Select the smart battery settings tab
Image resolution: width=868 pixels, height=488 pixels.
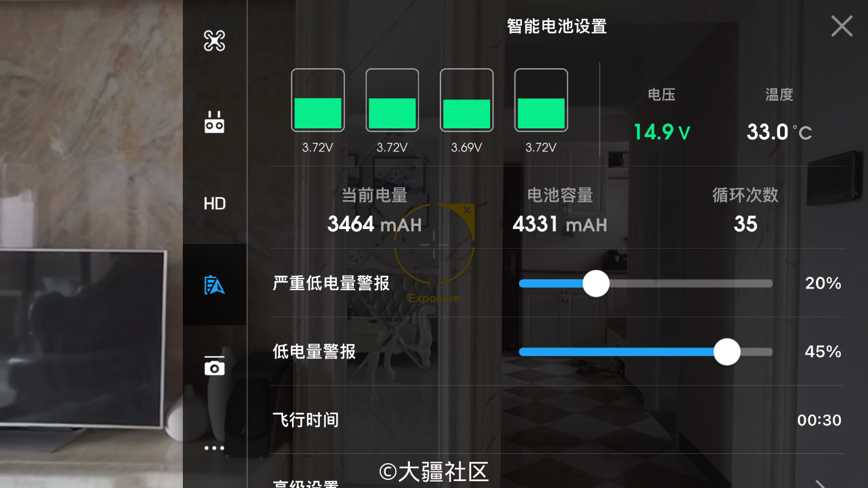click(214, 284)
